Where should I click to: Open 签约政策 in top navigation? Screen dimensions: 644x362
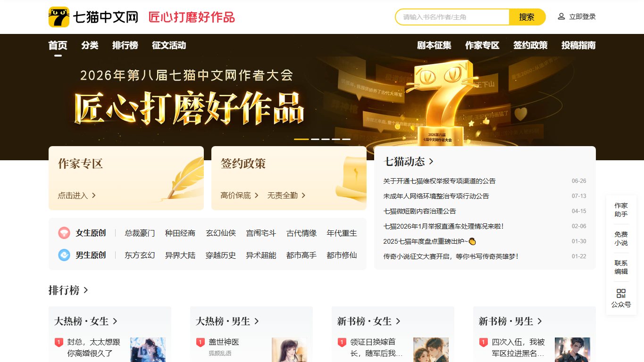pos(530,45)
